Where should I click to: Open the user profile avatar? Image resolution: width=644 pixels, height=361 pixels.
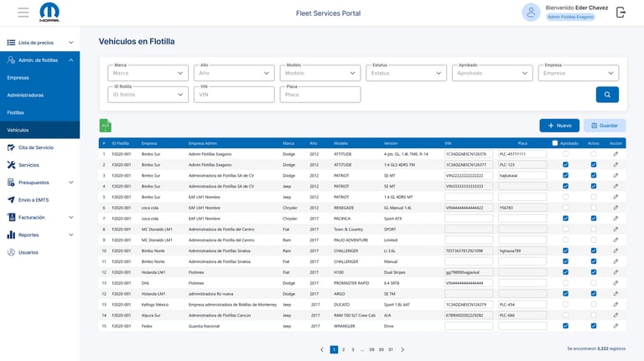coord(531,13)
